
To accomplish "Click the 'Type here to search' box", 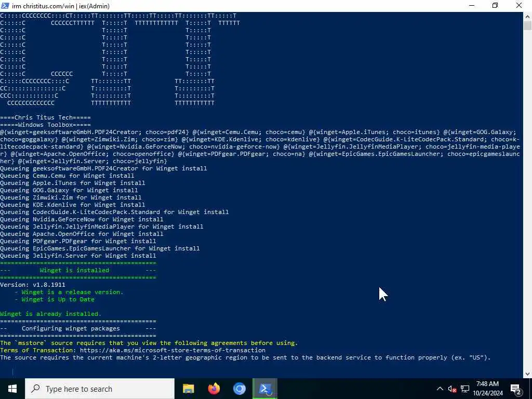I will point(100,389).
